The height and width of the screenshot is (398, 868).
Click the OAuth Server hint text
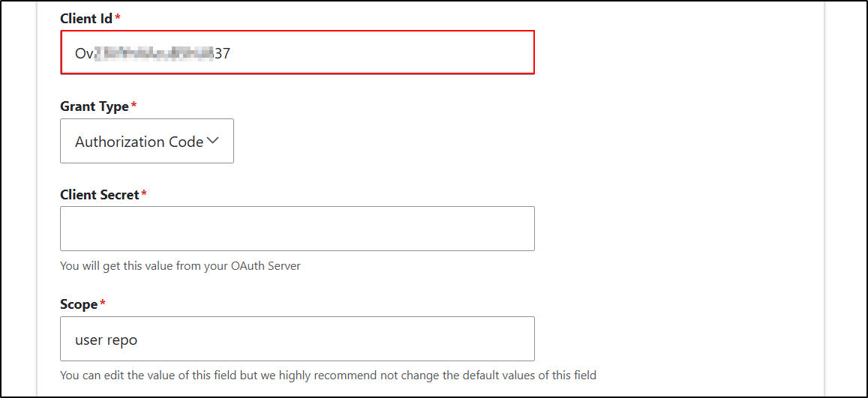tap(180, 266)
